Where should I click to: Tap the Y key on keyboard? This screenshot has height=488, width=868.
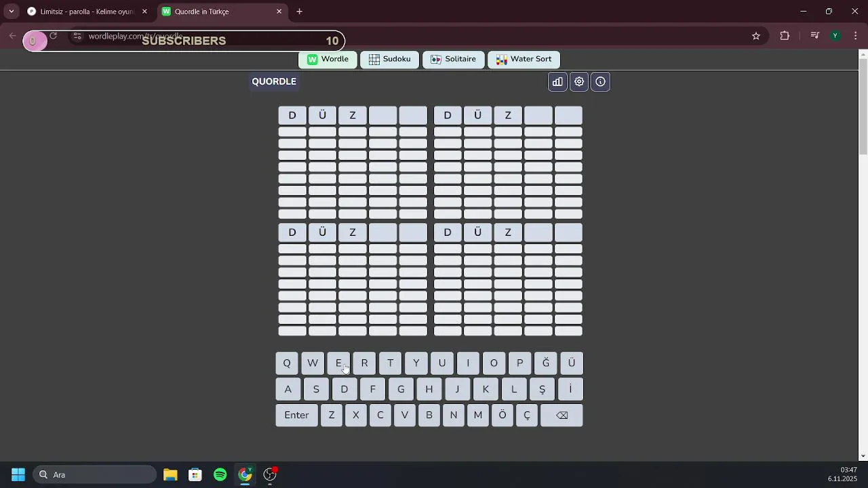416,363
